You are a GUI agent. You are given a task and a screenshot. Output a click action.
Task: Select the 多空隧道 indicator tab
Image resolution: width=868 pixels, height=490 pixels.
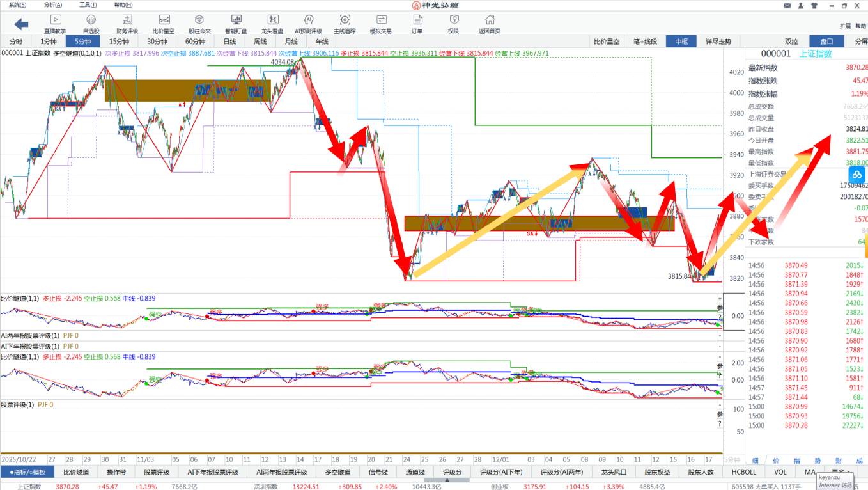pyautogui.click(x=337, y=472)
